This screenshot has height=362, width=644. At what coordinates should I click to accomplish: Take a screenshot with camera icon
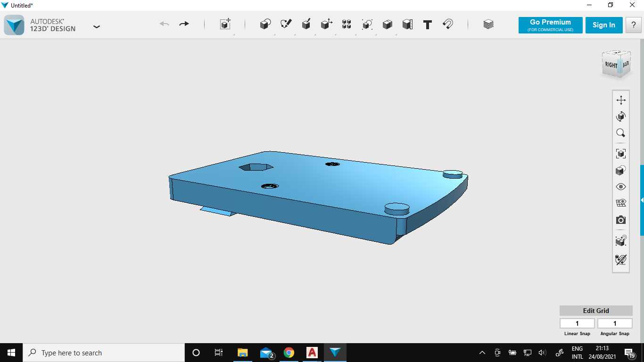tap(621, 220)
